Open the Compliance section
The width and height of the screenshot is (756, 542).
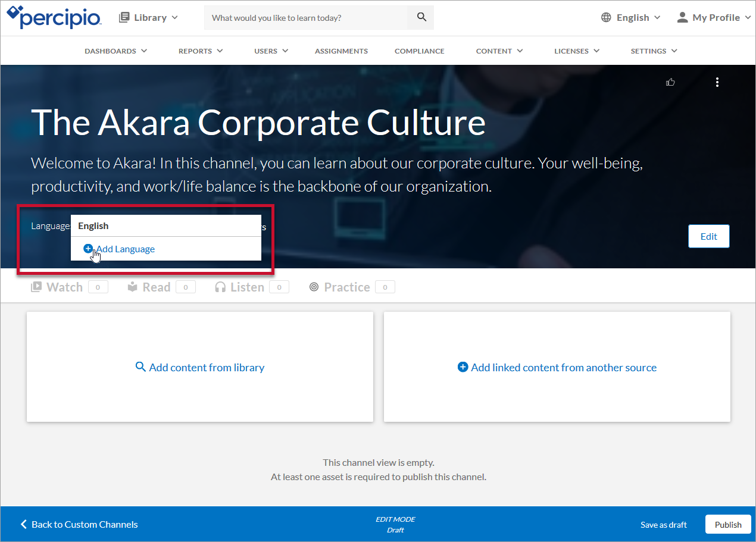(x=419, y=51)
